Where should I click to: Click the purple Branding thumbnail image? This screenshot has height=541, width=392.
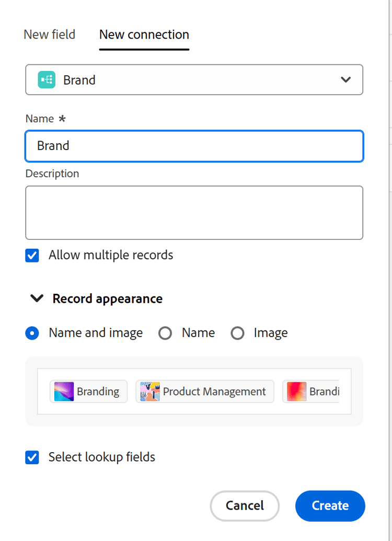click(63, 391)
